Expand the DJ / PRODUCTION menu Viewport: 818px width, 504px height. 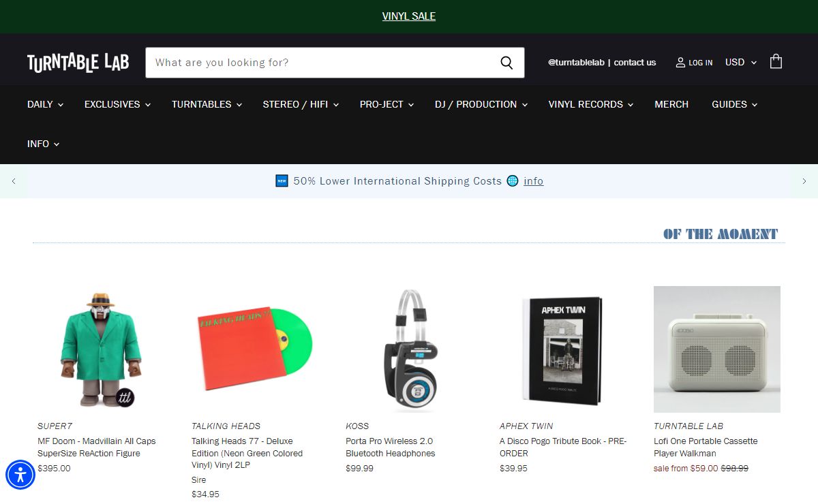coord(481,104)
